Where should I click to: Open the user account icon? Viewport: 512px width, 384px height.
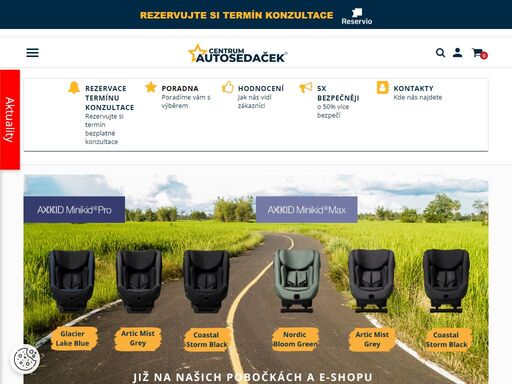(x=457, y=52)
